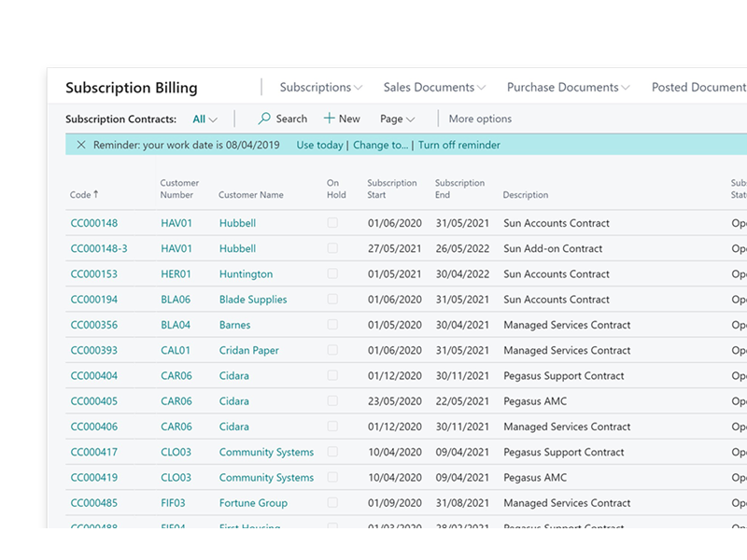Toggle On Hold for contract CC000148
The image size is (747, 560).
[x=334, y=223]
